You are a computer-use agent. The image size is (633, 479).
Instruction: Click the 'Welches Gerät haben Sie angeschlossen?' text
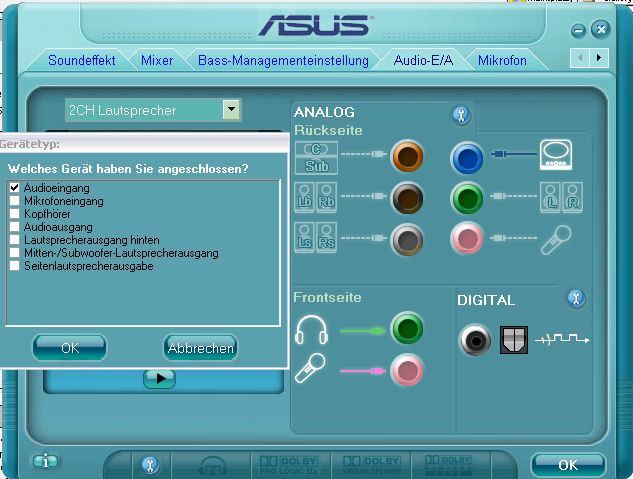pyautogui.click(x=128, y=168)
